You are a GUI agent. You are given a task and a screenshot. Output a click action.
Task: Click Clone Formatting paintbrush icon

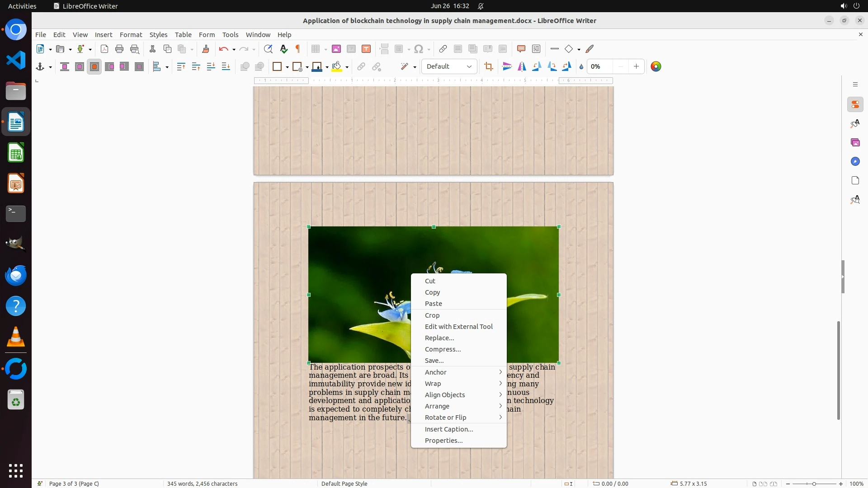(206, 49)
